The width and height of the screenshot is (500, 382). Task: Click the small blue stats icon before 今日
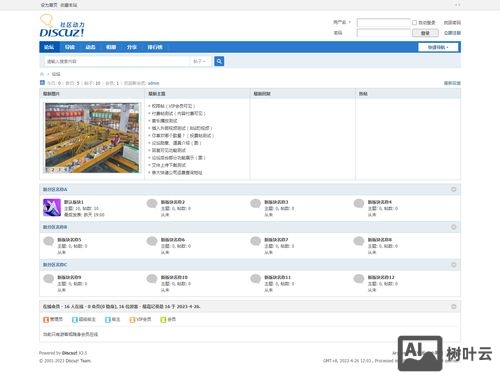pos(42,83)
